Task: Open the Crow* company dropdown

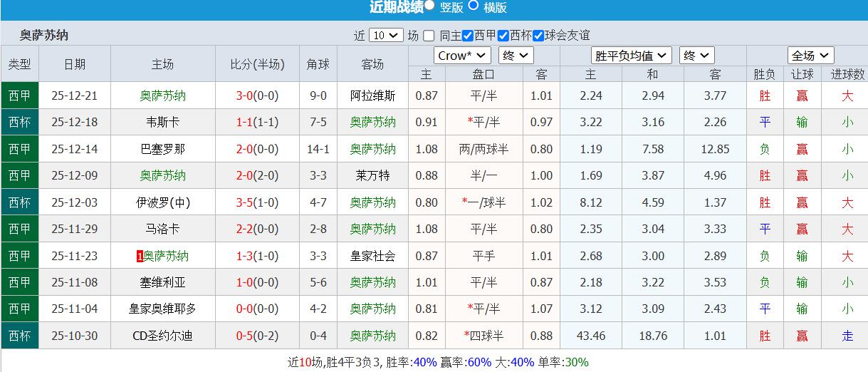Action: coord(462,56)
